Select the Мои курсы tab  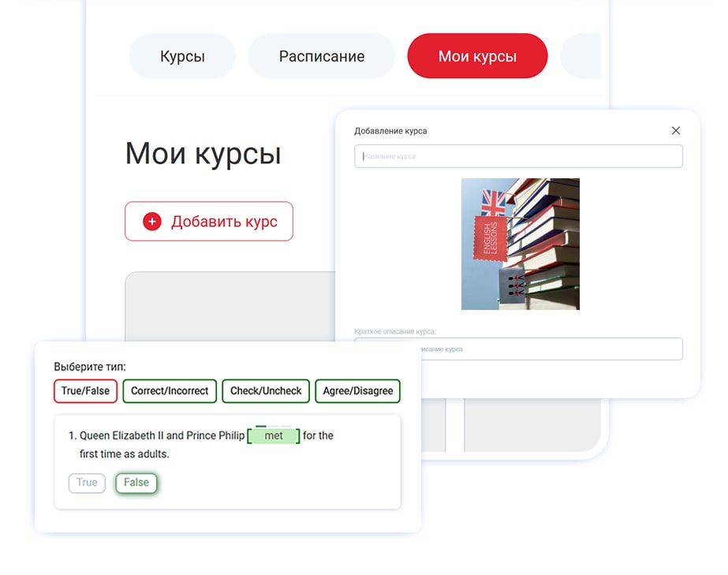point(477,57)
